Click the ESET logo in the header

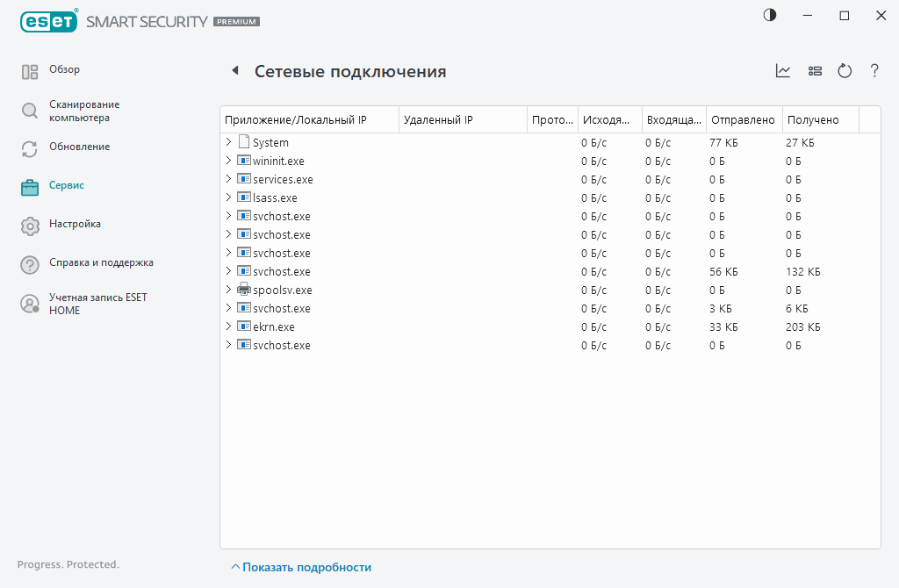[x=48, y=21]
